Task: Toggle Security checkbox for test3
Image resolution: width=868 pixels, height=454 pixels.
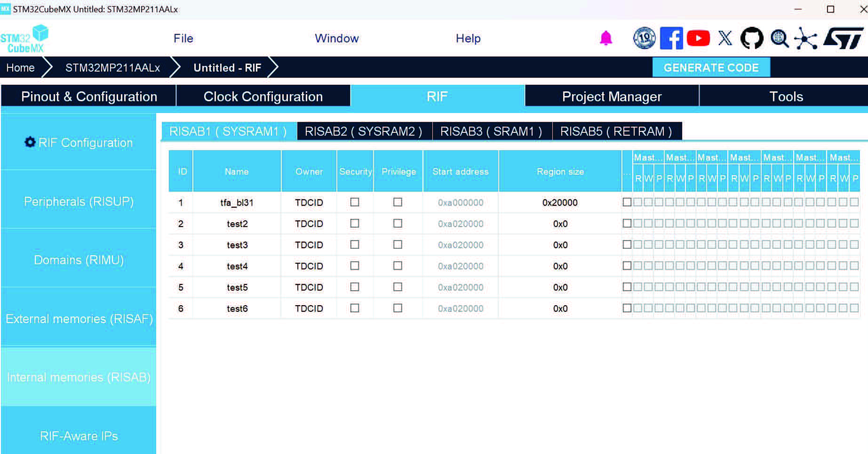Action: point(355,244)
